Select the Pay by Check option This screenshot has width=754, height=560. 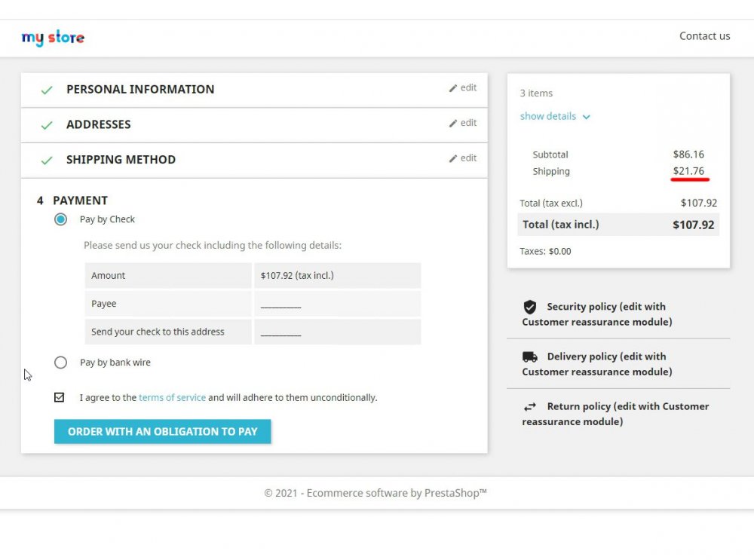tap(61, 219)
